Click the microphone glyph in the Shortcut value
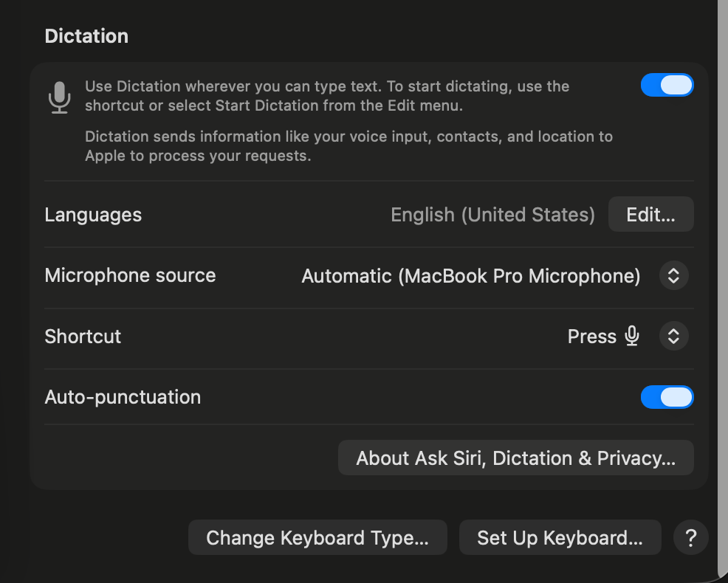 tap(631, 337)
